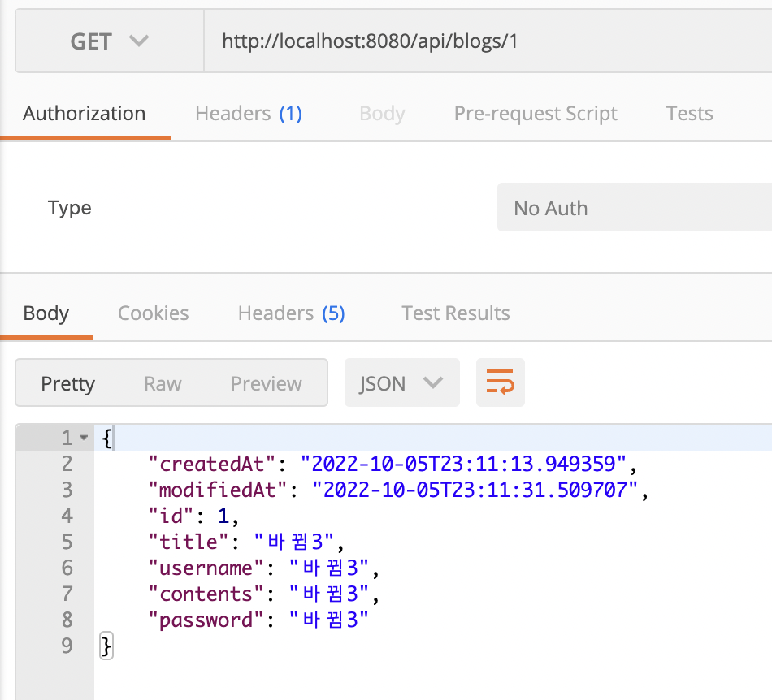Open the Tests tab

tap(689, 114)
